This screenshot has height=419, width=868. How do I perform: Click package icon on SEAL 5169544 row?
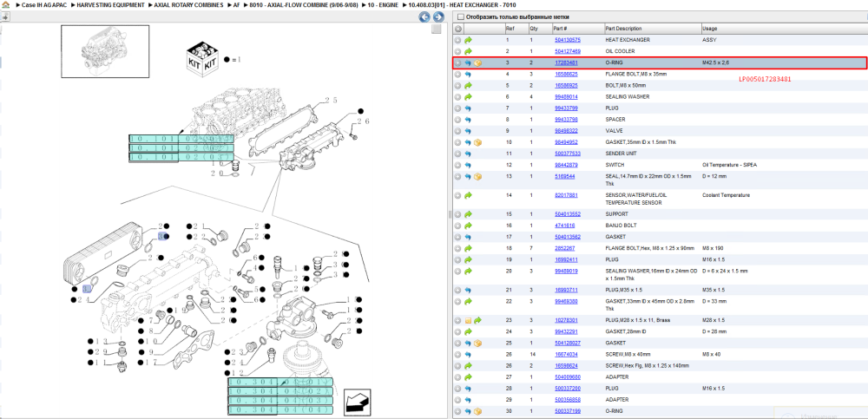477,177
